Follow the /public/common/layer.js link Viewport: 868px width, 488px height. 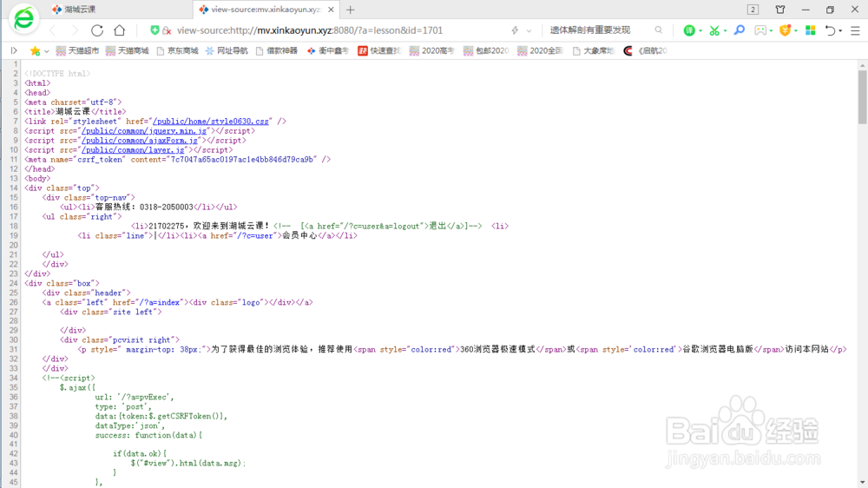point(133,149)
